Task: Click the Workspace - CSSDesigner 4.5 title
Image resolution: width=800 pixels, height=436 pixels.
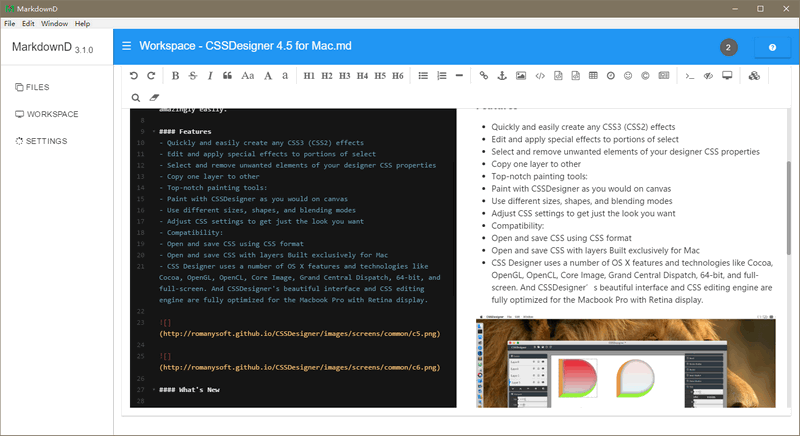Action: point(245,46)
